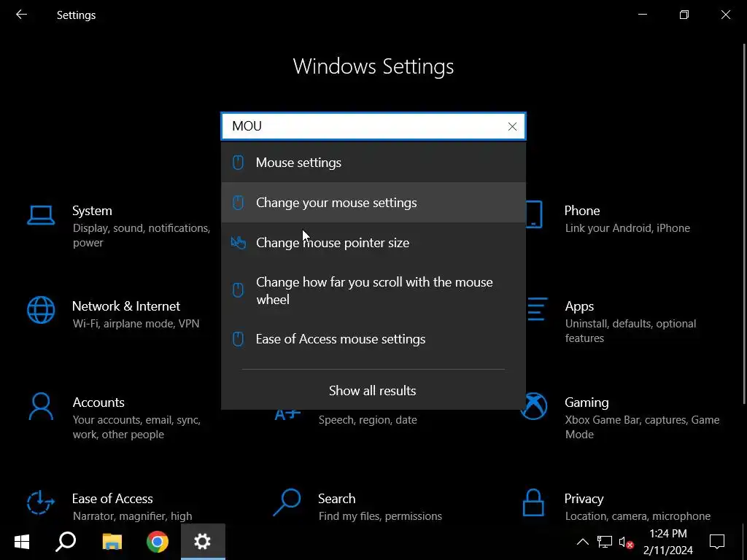
Task: Click mouse icon beside Ease of Access mouse settings
Action: (238, 338)
